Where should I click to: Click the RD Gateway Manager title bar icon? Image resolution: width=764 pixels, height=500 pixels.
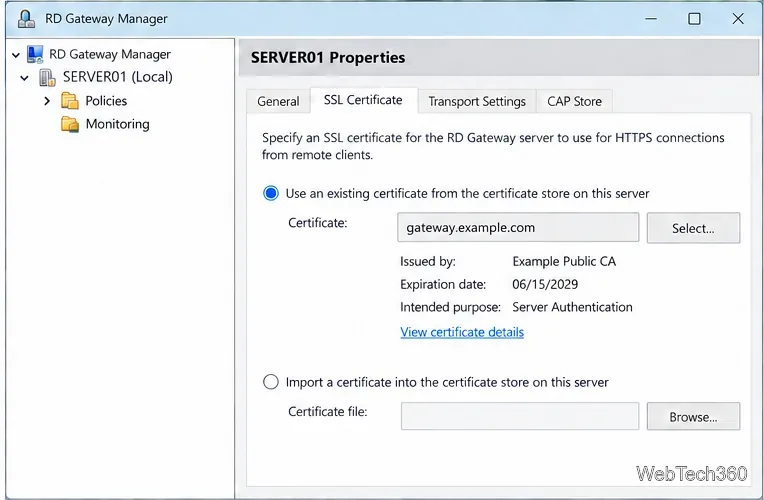coord(26,19)
